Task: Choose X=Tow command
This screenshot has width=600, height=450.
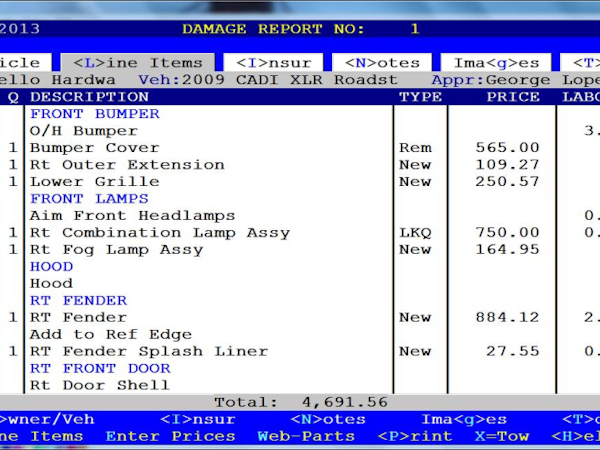Action: [x=502, y=436]
